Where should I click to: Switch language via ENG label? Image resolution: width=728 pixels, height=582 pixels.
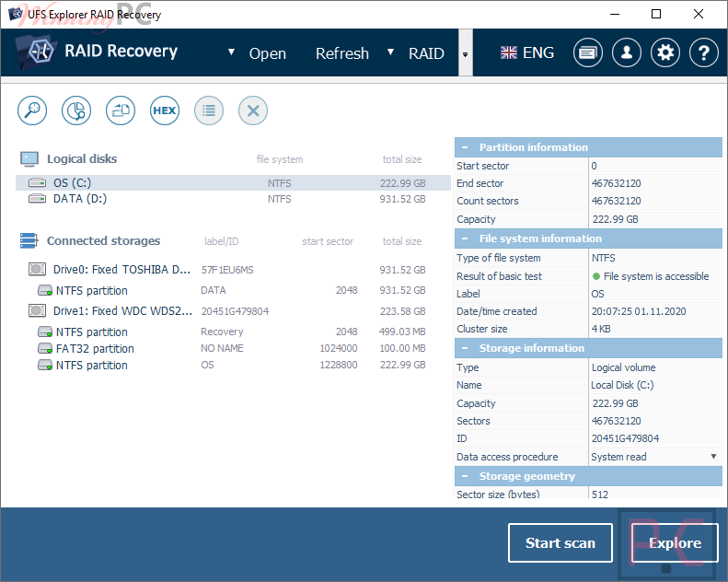538,52
